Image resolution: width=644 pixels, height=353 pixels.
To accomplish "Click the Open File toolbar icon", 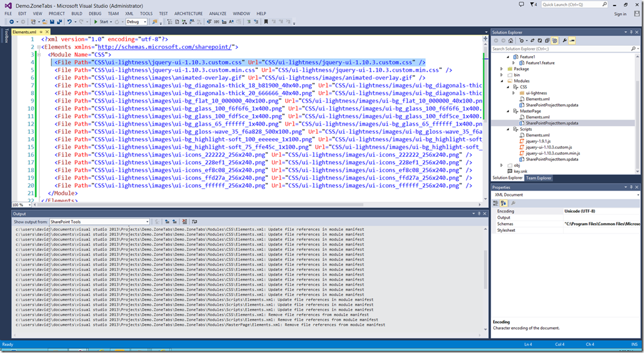I will [45, 22].
